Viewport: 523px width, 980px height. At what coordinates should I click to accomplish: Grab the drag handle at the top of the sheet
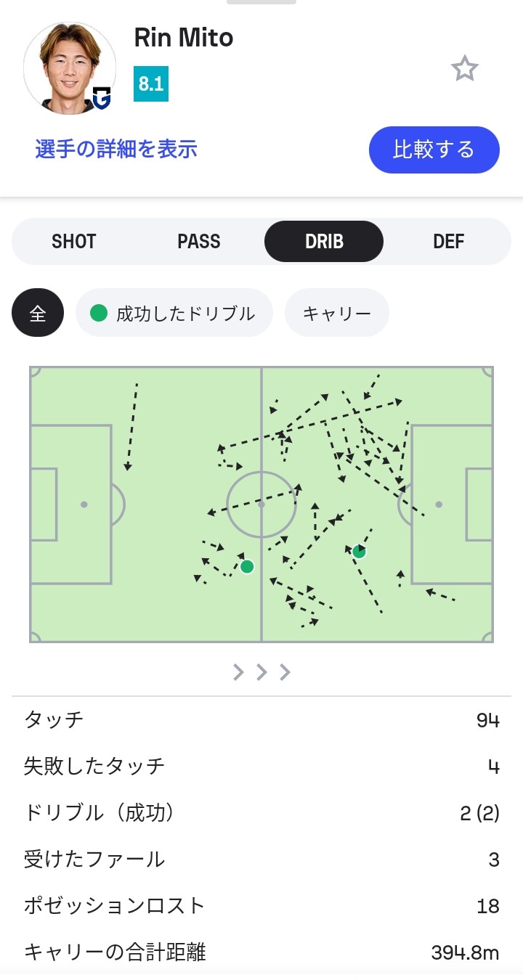[261, 2]
